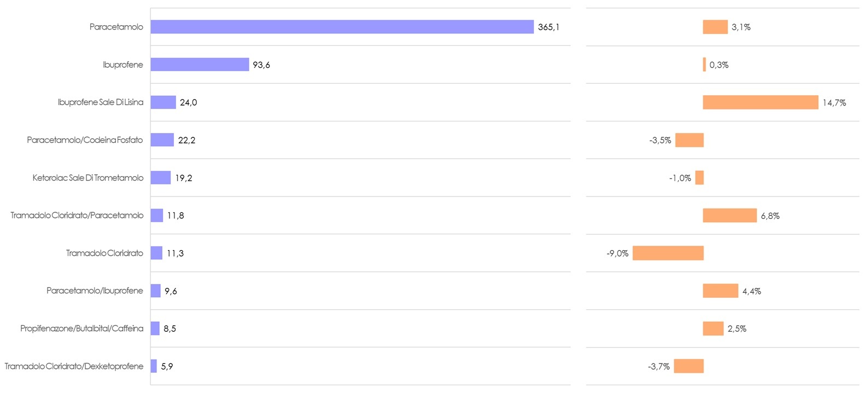The height and width of the screenshot is (393, 868).
Task: Click the orange 3,1% bar
Action: pos(715,27)
